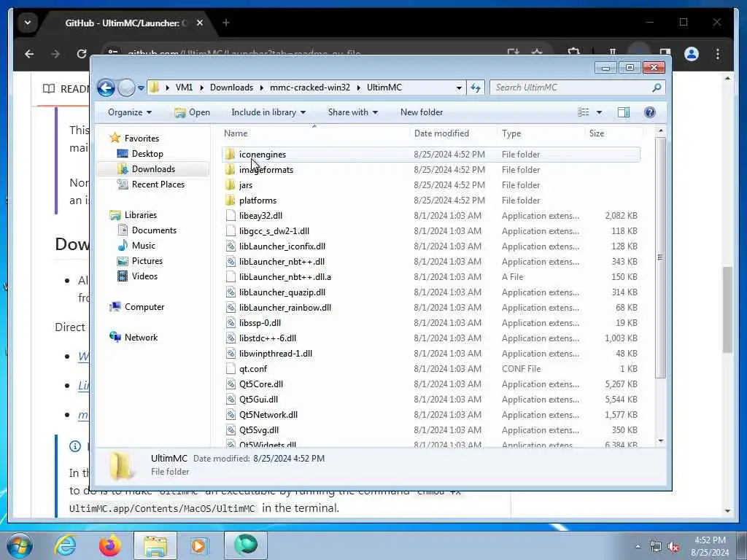The image size is (747, 560).
Task: Select Network in navigation pane
Action: coord(133,338)
